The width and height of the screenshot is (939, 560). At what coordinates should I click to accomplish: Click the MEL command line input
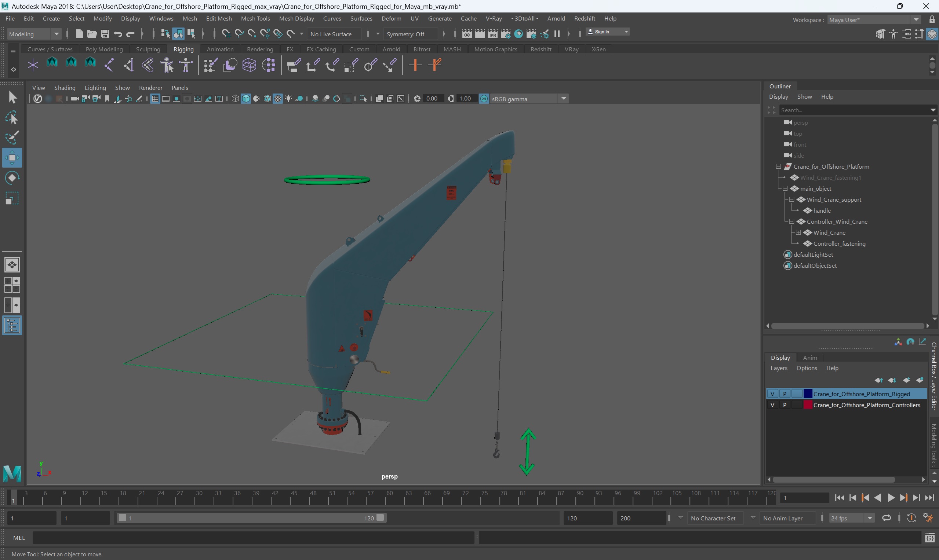point(253,537)
